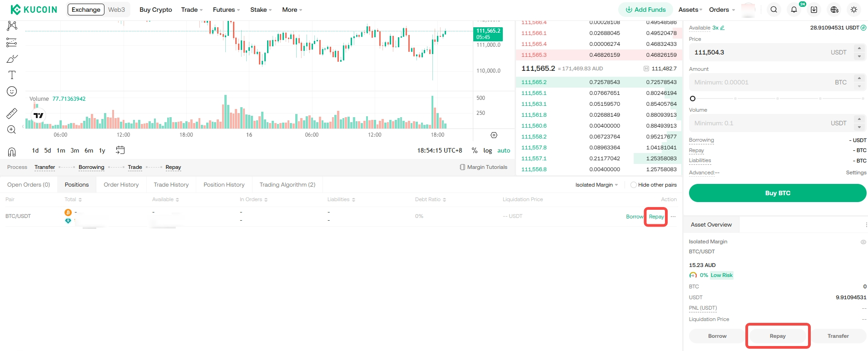Open the Trading Algorithm (2) tab
868x351 pixels.
pyautogui.click(x=287, y=185)
